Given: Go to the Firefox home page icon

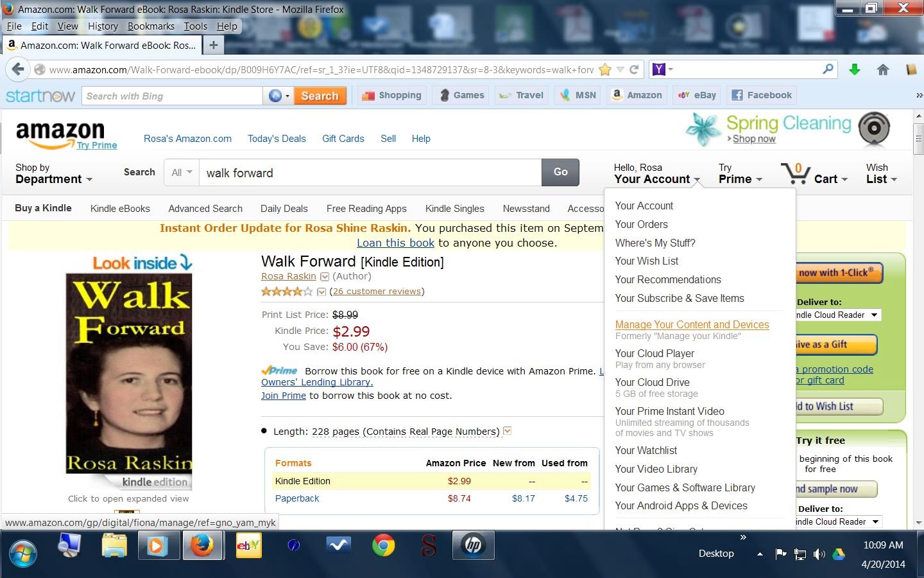Looking at the screenshot, I should pyautogui.click(x=883, y=69).
